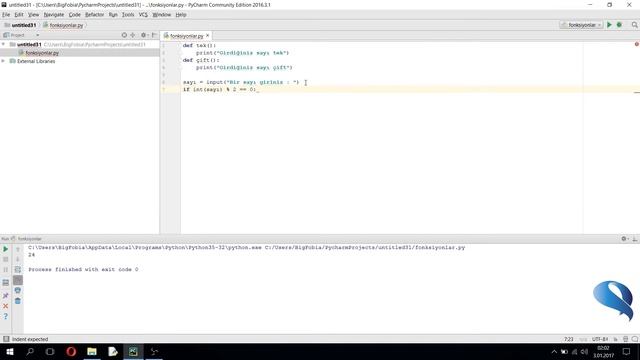Click fonksiyonlar.py breadcrumb in navigation bar

pyautogui.click(x=66, y=25)
